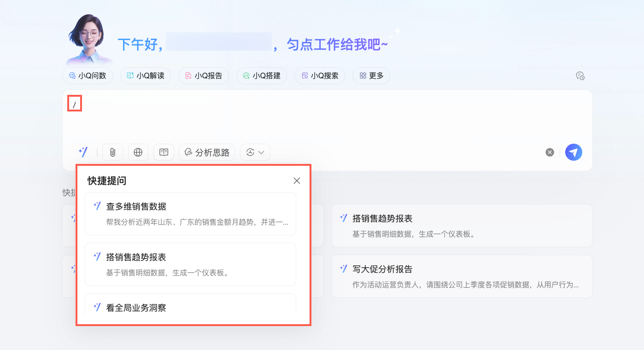Screen dimensions: 644x350
Task: Open the 写大促分析报告 card
Action: 462,276
